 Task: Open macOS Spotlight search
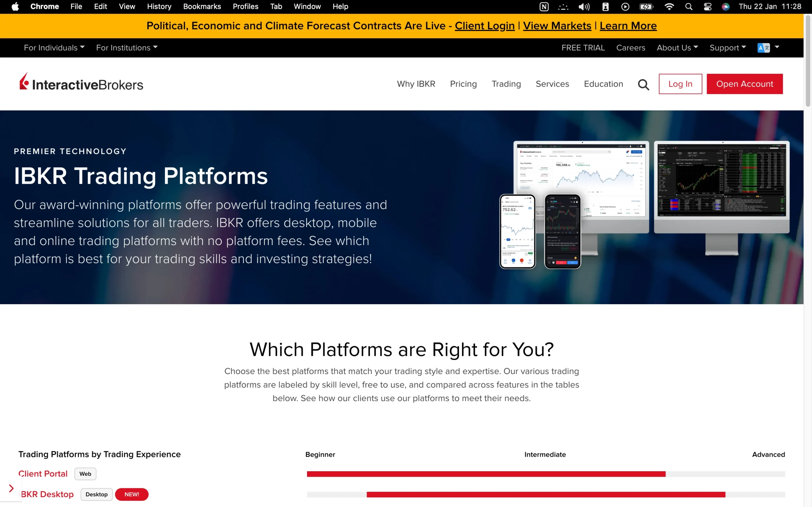689,6
